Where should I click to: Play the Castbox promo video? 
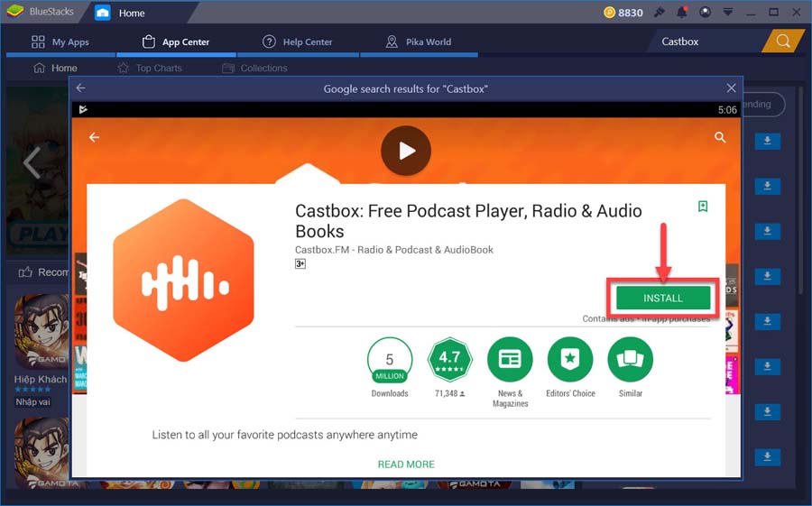406,151
